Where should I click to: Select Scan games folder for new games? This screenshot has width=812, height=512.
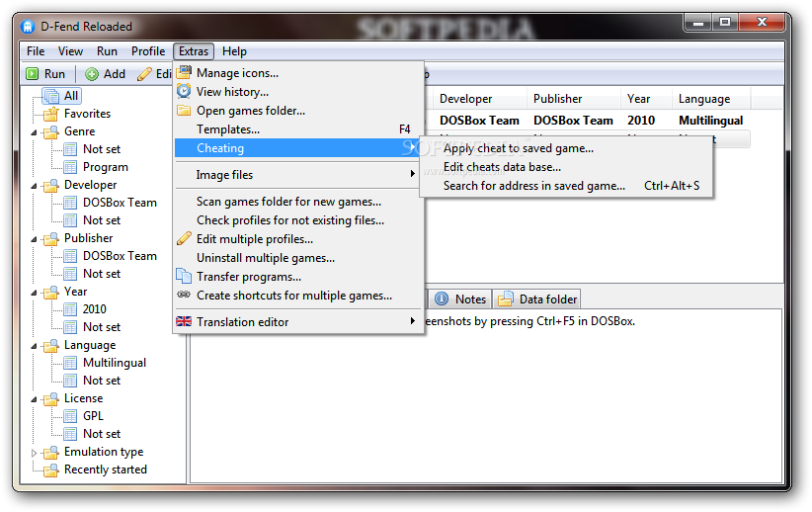point(298,201)
